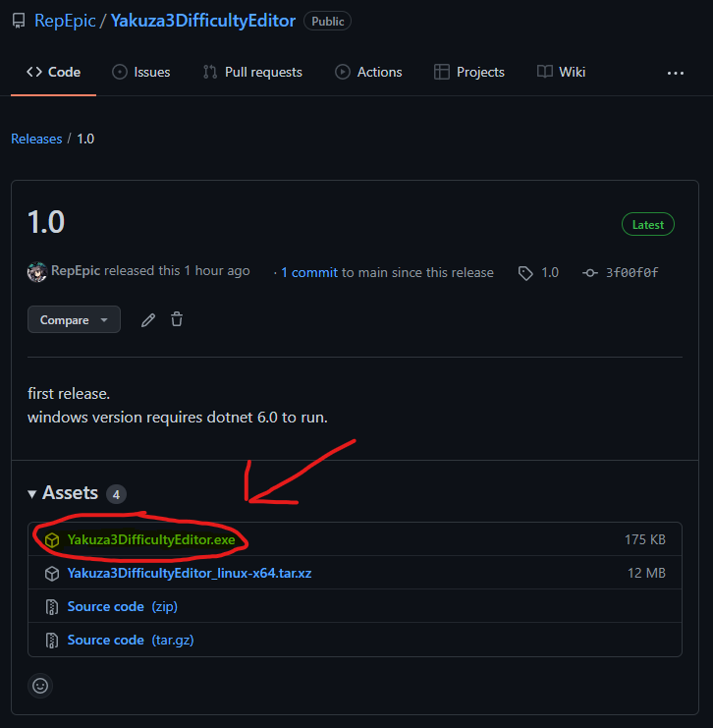Screen dimensions: 713x728
Task: Delete the release with the trash icon
Action: 177,319
